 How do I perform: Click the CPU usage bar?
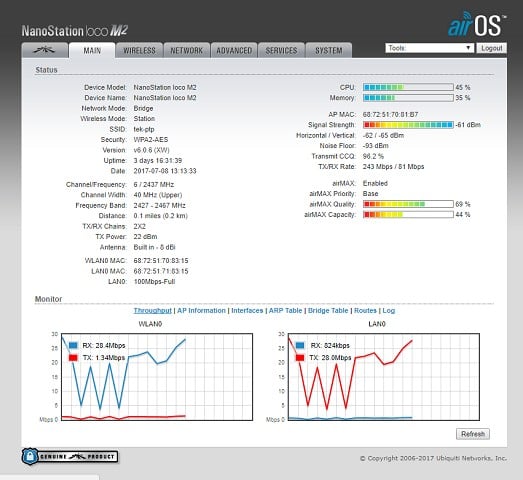pyautogui.click(x=408, y=87)
